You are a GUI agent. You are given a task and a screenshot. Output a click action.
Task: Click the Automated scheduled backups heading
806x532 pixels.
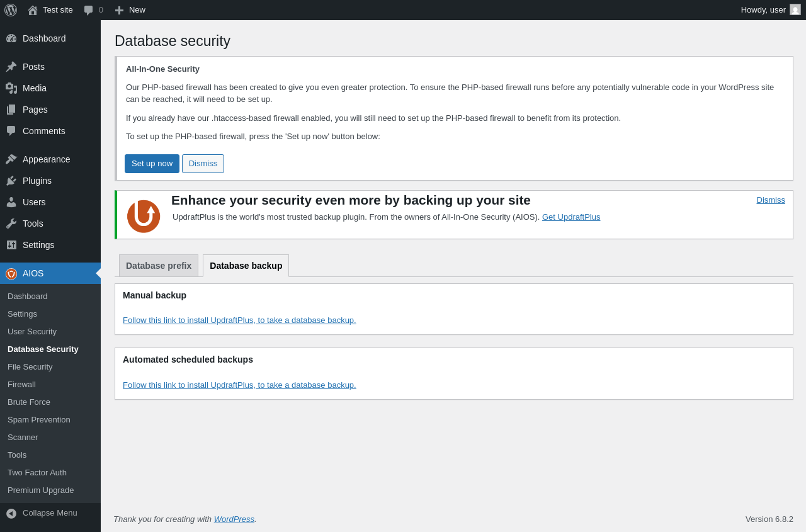pyautogui.click(x=188, y=359)
